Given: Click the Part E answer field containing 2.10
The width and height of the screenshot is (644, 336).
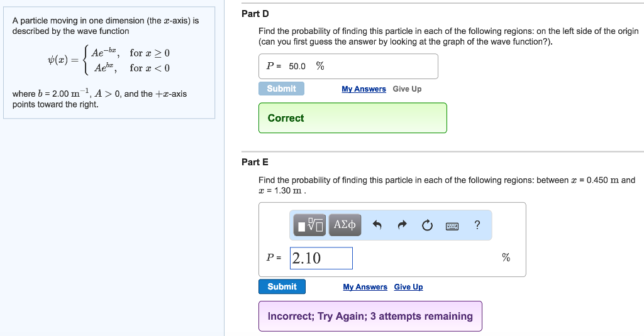Looking at the screenshot, I should 321,258.
